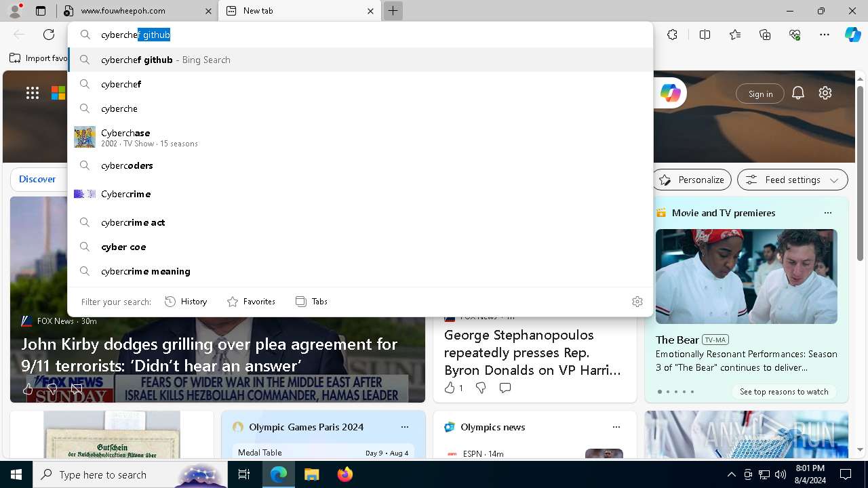This screenshot has width=868, height=488.
Task: Open John Kirby dodges grilling headline
Action: [210, 354]
